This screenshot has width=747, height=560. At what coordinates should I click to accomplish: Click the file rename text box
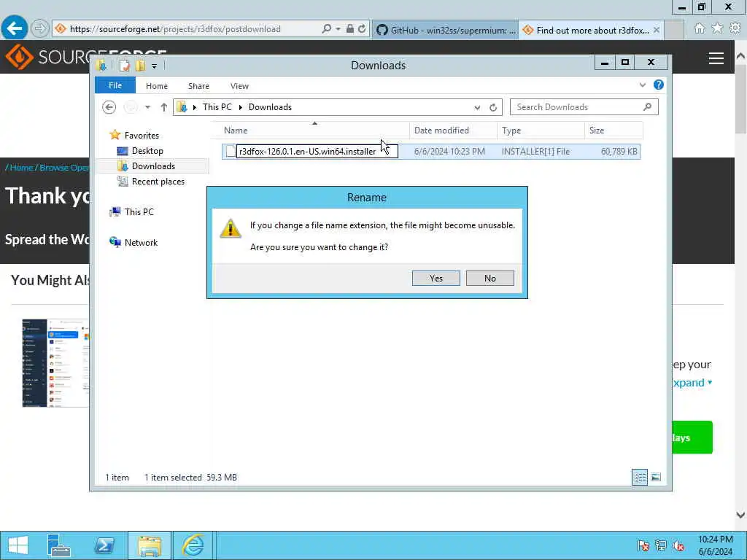click(x=317, y=152)
